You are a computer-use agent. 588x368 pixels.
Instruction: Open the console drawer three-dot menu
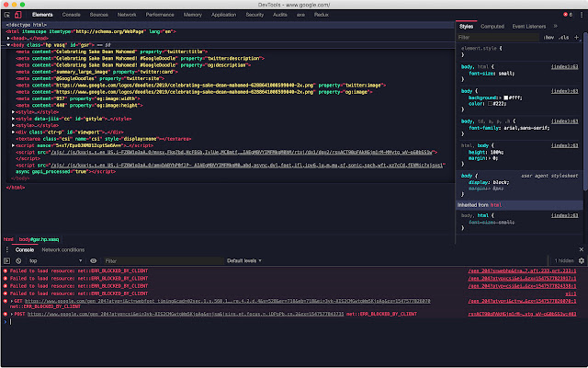[6, 249]
